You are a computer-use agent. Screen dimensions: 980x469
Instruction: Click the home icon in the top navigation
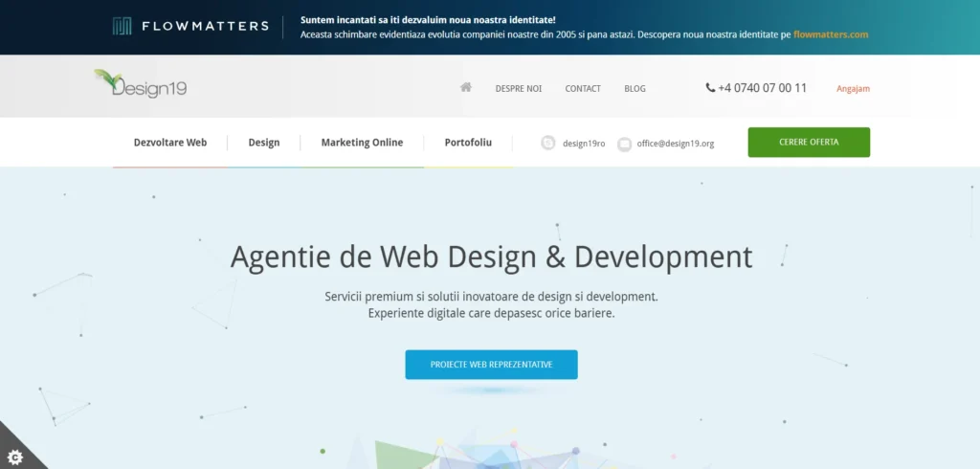pyautogui.click(x=466, y=87)
